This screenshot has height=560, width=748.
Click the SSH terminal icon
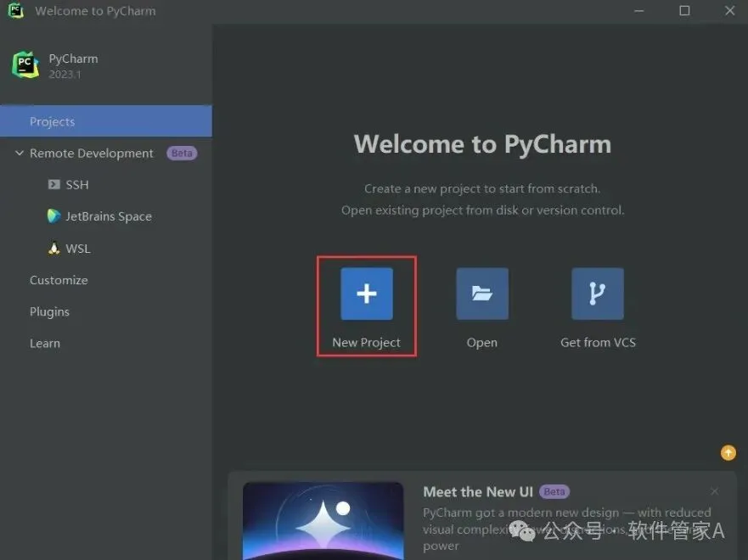point(53,184)
